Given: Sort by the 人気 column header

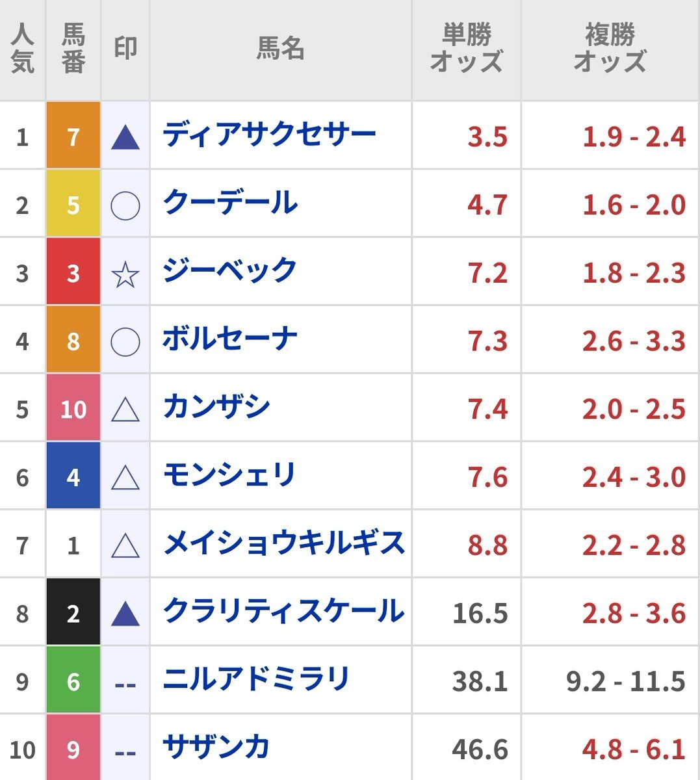Looking at the screenshot, I should pyautogui.click(x=22, y=49).
